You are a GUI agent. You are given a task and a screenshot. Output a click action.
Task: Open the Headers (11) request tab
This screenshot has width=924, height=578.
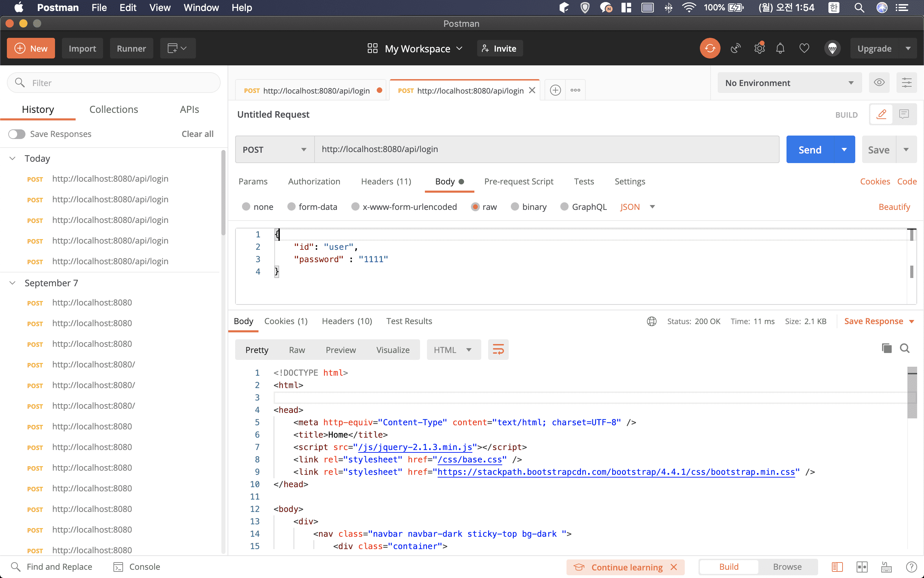386,181
